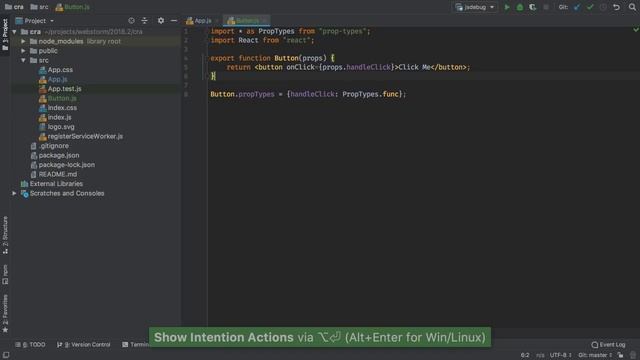The width and height of the screenshot is (640, 360).
Task: Collapse all in Project panel
Action: click(144, 20)
